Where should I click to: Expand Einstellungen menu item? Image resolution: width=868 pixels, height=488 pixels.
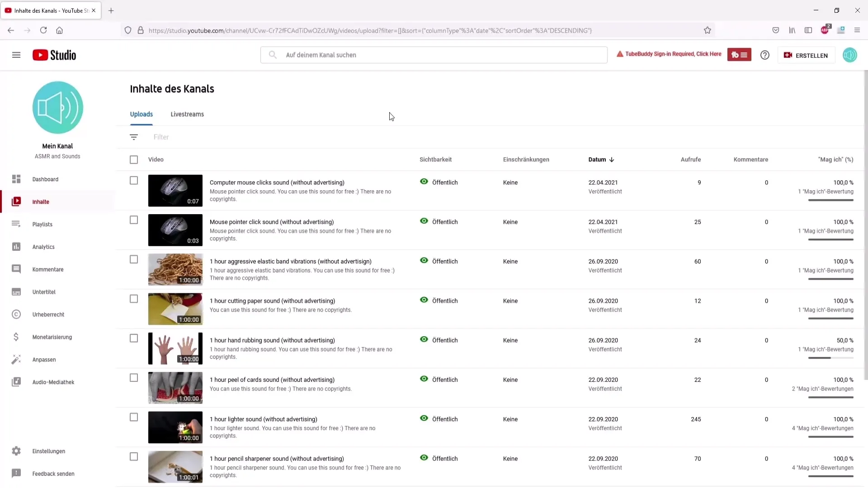pos(48,450)
